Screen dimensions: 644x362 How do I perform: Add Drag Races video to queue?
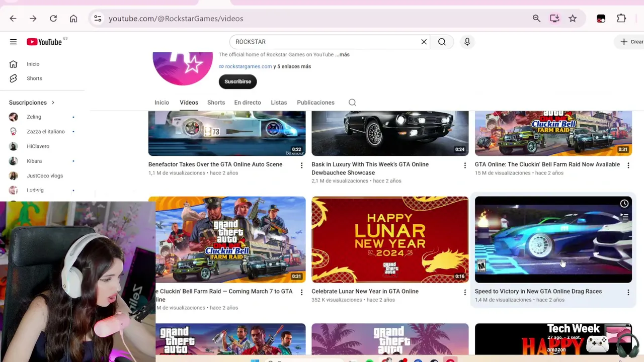(624, 217)
